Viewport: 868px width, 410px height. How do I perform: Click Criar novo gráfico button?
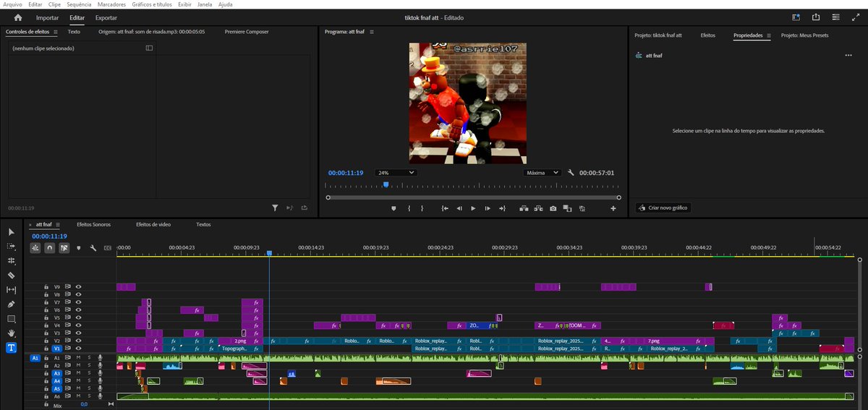(663, 208)
